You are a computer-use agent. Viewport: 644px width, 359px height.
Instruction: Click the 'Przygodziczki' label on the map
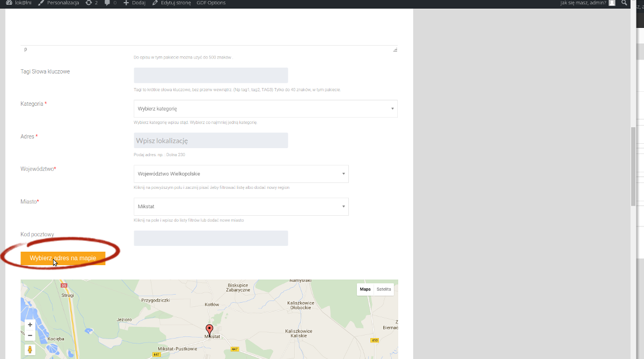pos(155,301)
